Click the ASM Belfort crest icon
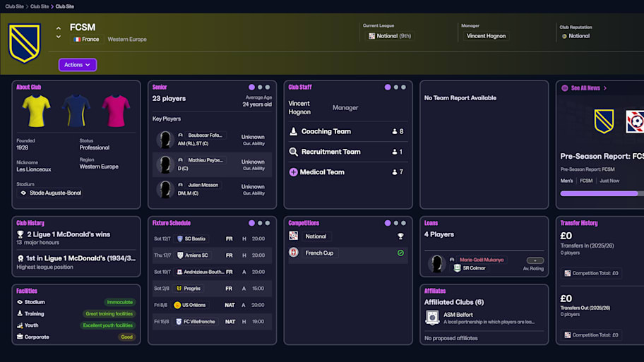Screen dimensions: 644x362 [432, 318]
